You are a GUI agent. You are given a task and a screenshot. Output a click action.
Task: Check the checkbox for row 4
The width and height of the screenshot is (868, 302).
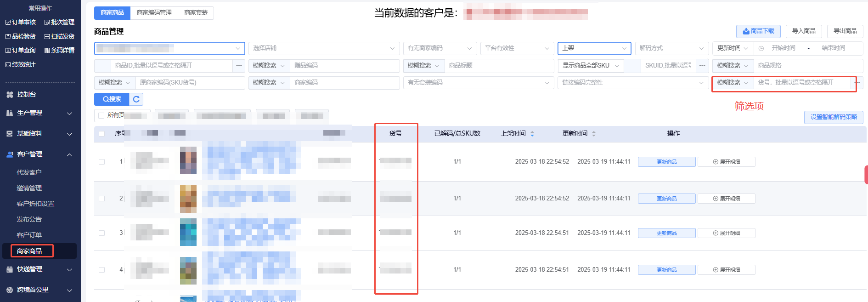pos(101,270)
